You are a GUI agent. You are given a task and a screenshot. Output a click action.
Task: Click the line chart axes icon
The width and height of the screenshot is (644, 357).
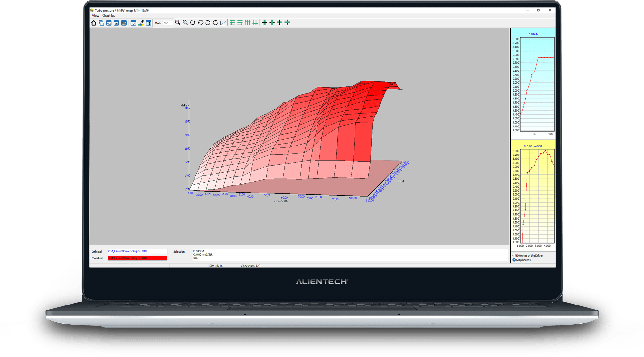pos(223,23)
